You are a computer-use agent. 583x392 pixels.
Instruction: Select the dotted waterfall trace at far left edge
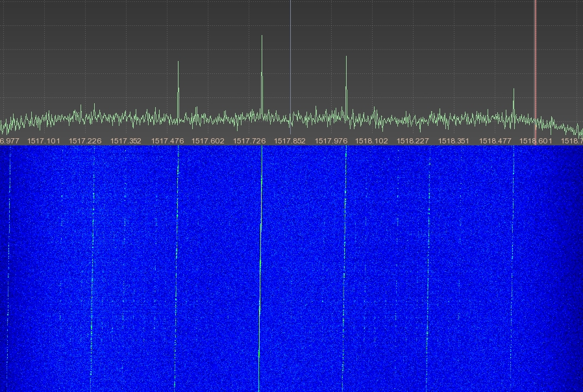click(x=8, y=260)
